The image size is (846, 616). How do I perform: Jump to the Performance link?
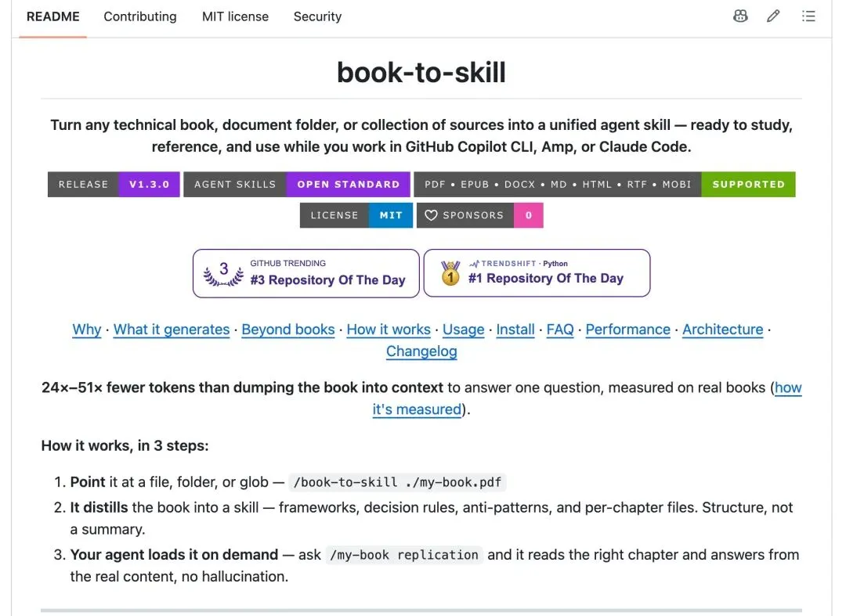628,330
